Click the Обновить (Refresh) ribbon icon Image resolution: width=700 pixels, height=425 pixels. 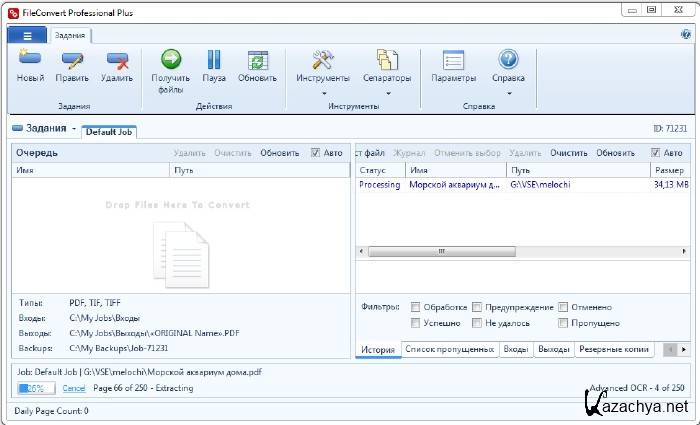(257, 60)
